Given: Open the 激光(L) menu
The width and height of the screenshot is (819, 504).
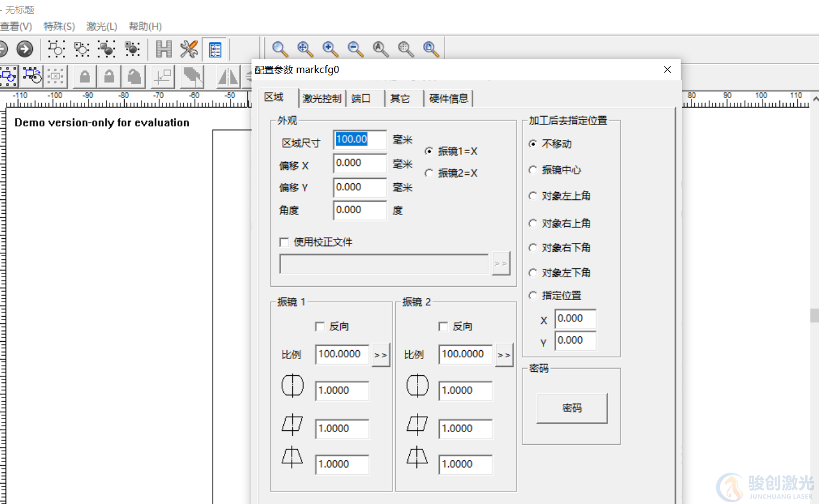Looking at the screenshot, I should pyautogui.click(x=102, y=26).
